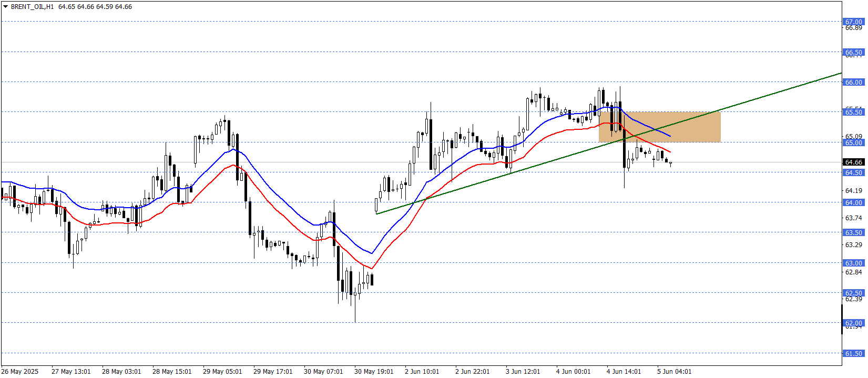
Task: Click the 28 May 15:01 time label
Action: coord(172,372)
